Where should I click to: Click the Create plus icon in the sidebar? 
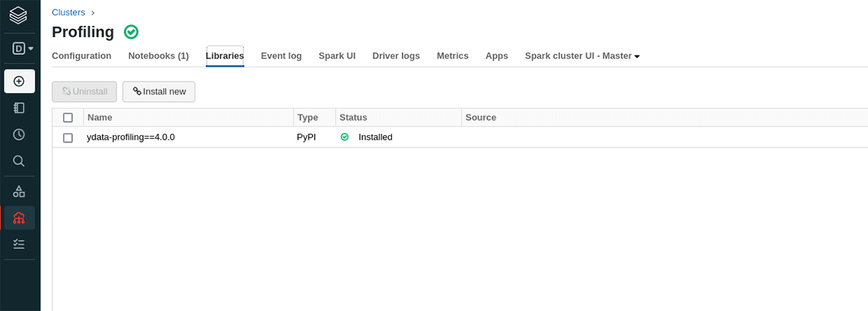20,81
